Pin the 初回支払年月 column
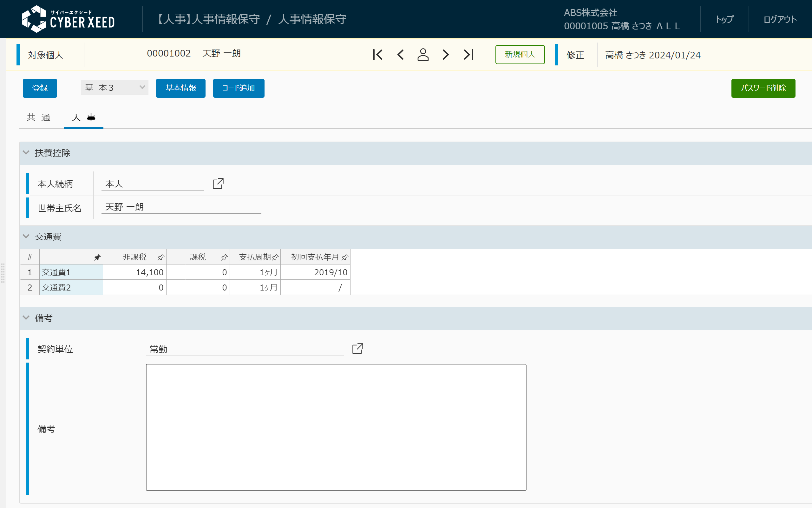 [345, 257]
